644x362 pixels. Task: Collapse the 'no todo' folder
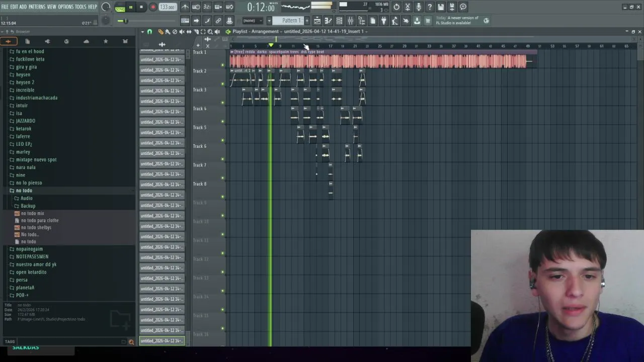(24, 191)
